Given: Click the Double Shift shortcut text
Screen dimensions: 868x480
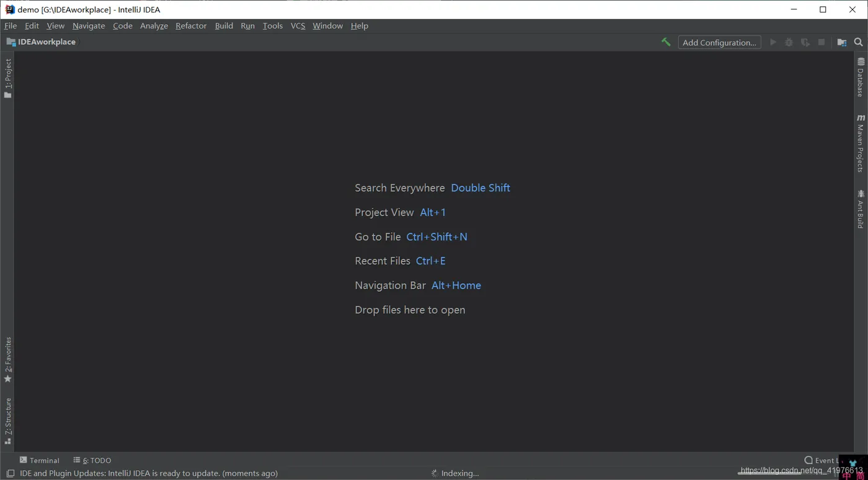Looking at the screenshot, I should click(480, 188).
